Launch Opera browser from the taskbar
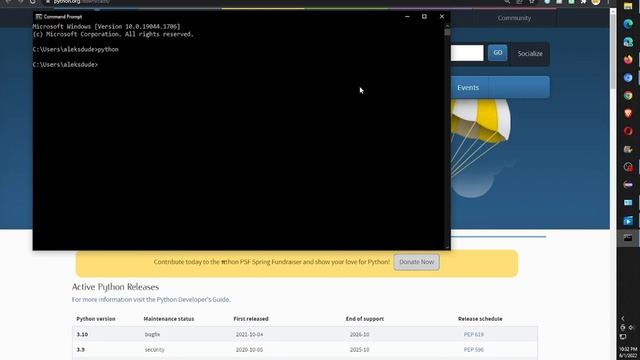640x360 pixels. 628,131
